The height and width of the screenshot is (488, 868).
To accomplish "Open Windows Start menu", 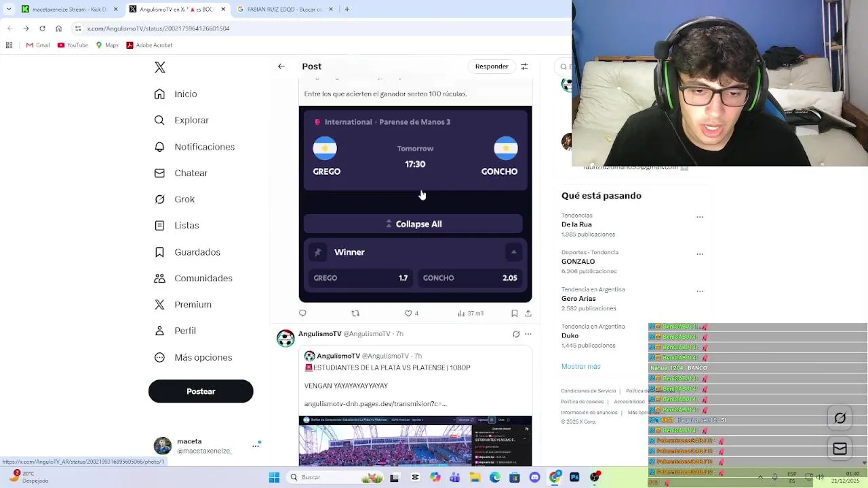I will click(274, 478).
